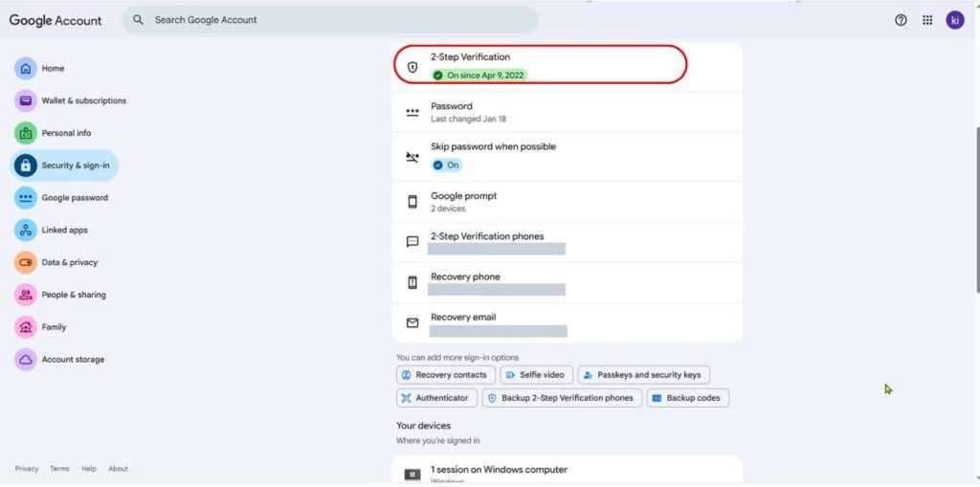Expand the Windows computer session entry
This screenshot has width=980, height=487.
point(567,470)
